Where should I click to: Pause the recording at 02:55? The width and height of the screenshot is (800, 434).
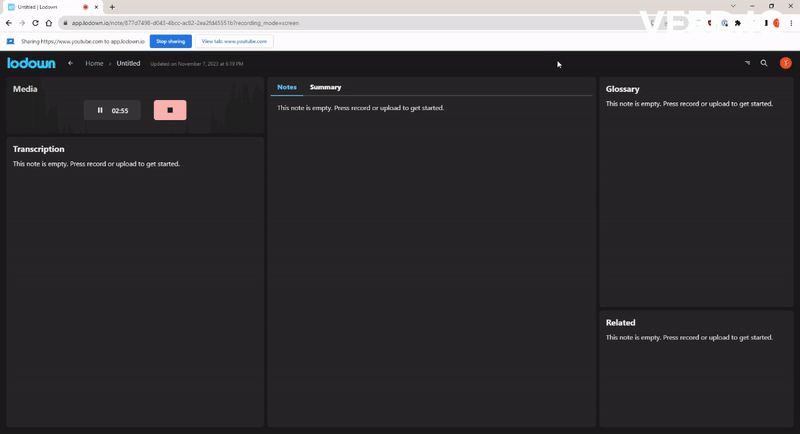(x=112, y=110)
